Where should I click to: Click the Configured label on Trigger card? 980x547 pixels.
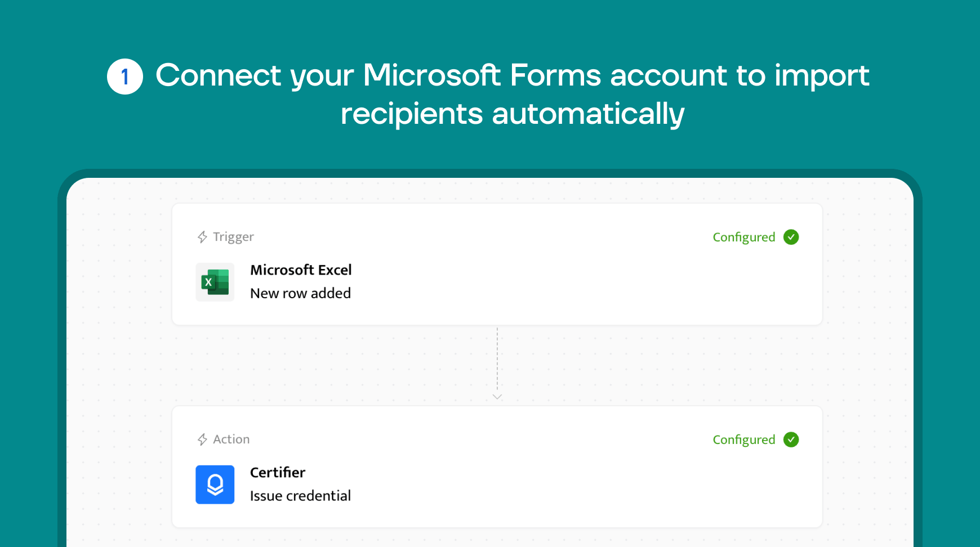tap(744, 237)
